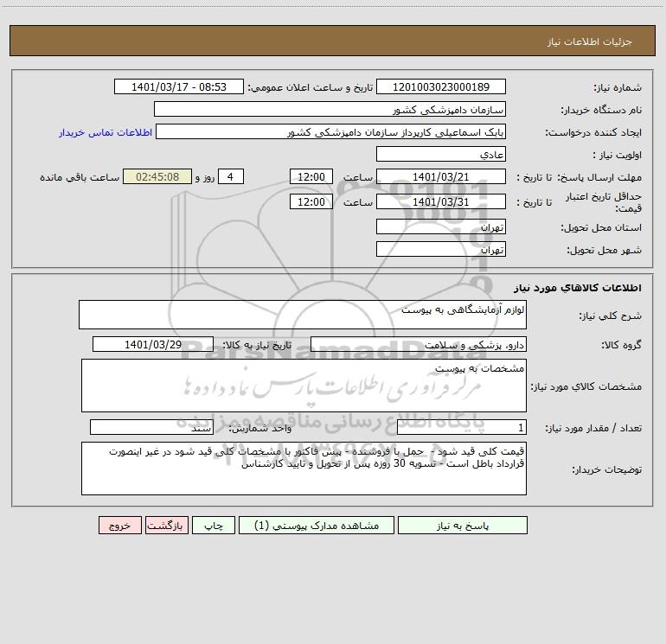
Task: Click the چاپ print button
Action: point(214,525)
